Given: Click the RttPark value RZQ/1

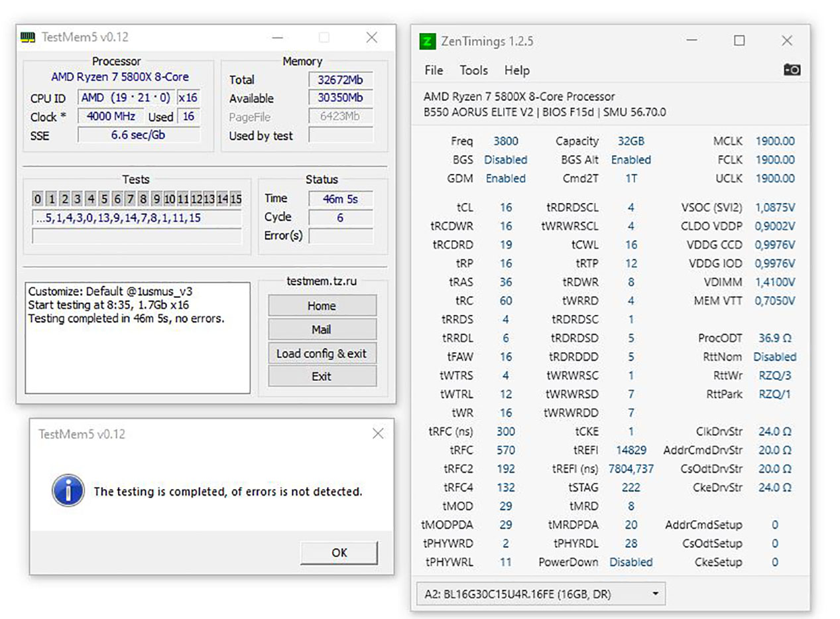Looking at the screenshot, I should 775,394.
